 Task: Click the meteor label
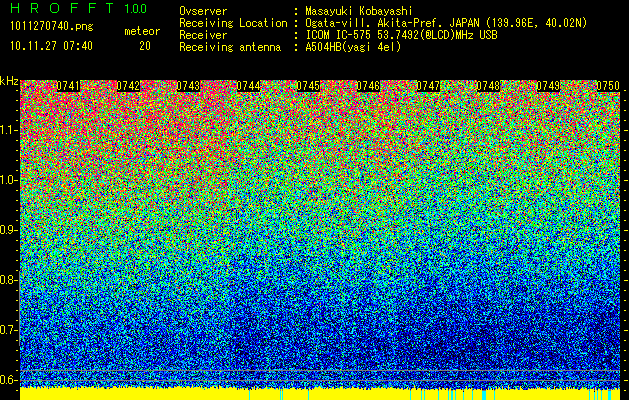pos(142,31)
